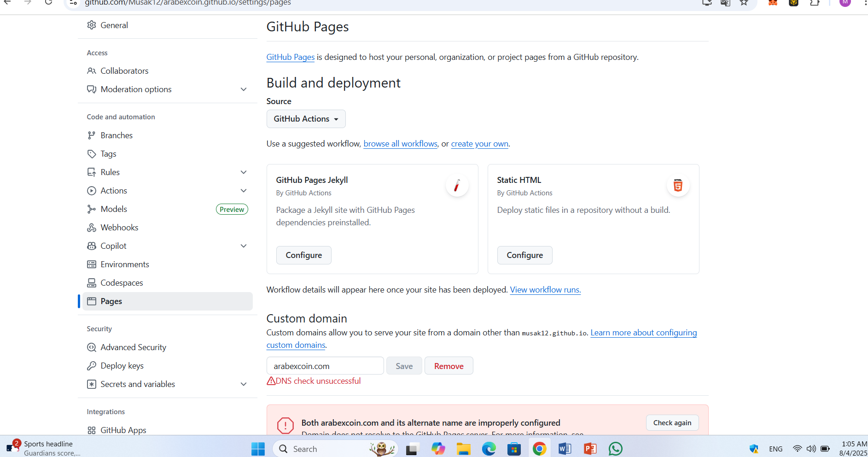
Task: Expand the Secrets and variables section
Action: point(244,384)
